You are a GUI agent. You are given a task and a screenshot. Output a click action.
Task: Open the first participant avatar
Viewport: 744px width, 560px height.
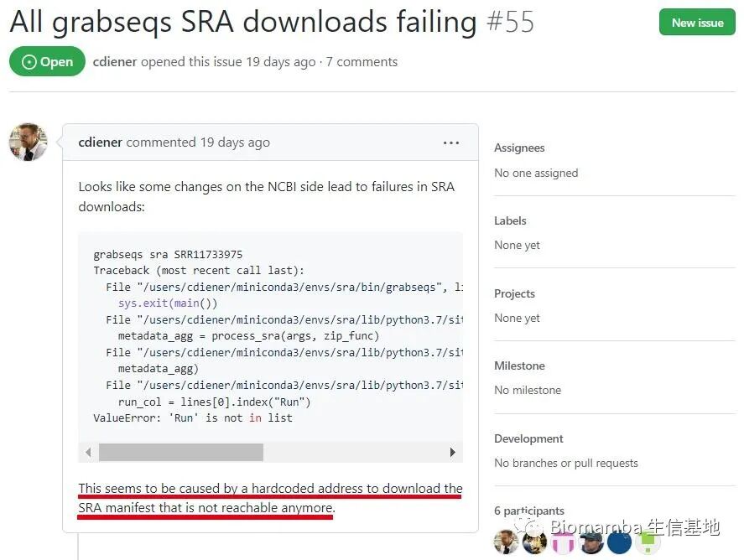(x=506, y=542)
